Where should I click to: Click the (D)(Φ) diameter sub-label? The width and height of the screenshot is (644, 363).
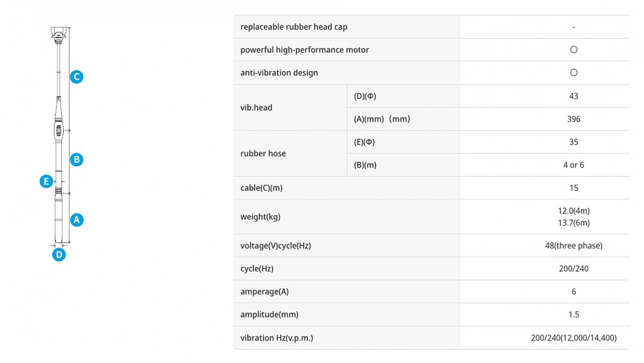coord(365,96)
